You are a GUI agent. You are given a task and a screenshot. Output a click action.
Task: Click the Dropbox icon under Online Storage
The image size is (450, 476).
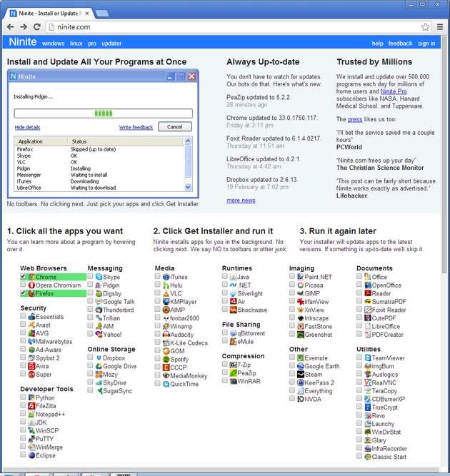99,358
